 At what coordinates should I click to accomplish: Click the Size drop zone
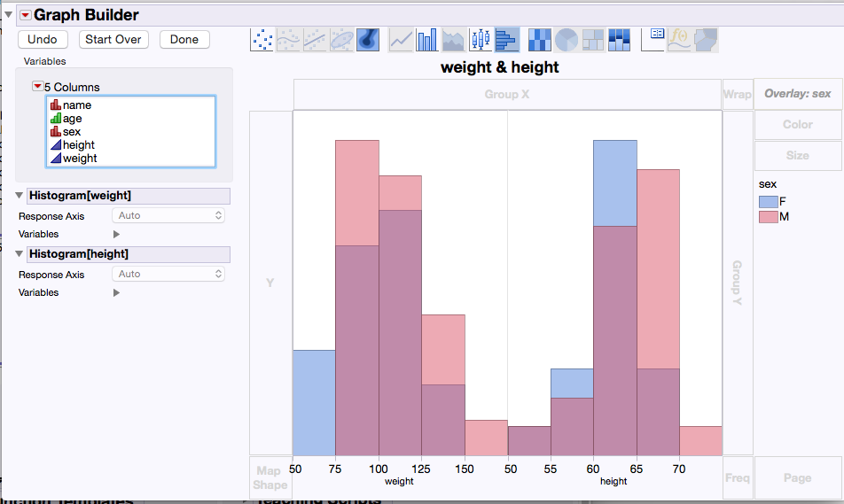coord(798,155)
